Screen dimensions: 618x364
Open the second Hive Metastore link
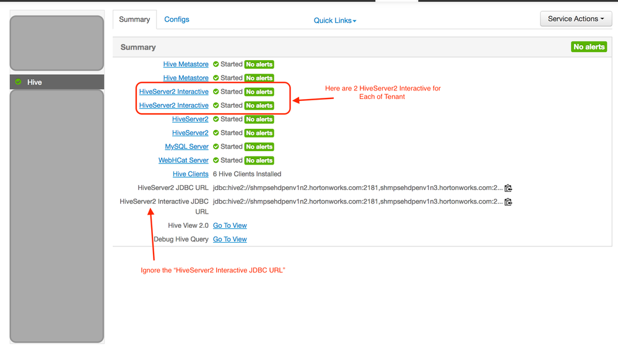186,78
